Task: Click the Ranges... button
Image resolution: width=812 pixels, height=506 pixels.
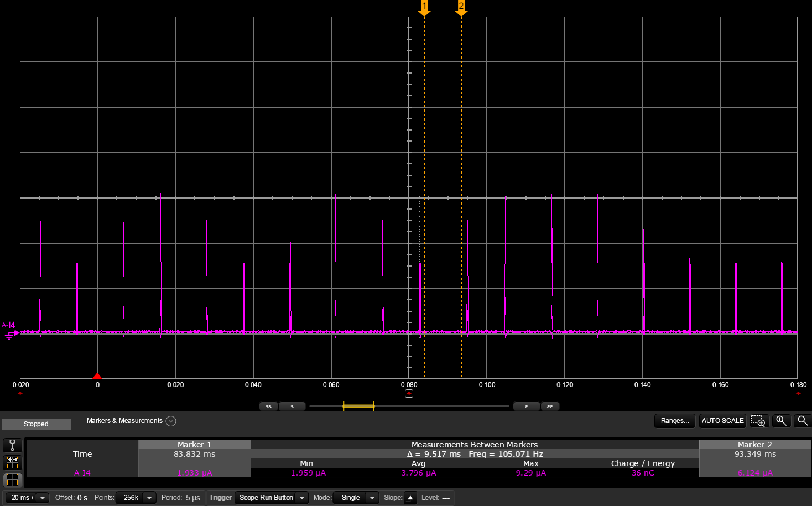Action: point(675,421)
